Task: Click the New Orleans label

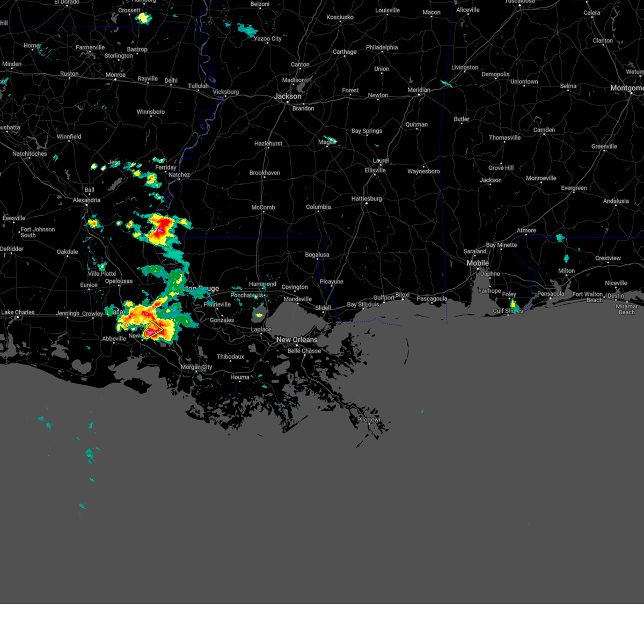Action: 297,340
